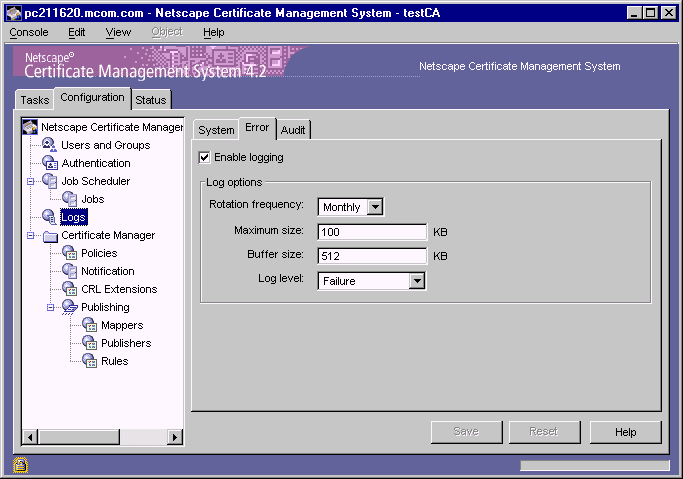Click the Maximum size input field
The width and height of the screenshot is (683, 479).
click(x=372, y=232)
